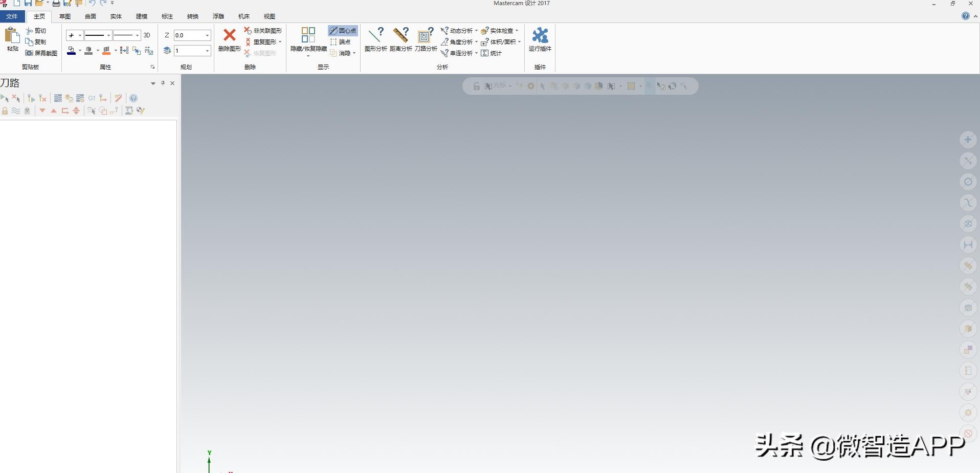Click the 刀路分析 icon

(x=426, y=35)
